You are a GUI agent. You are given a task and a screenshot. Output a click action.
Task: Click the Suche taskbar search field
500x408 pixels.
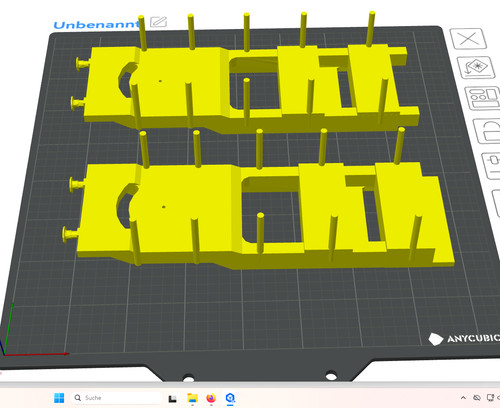click(117, 398)
